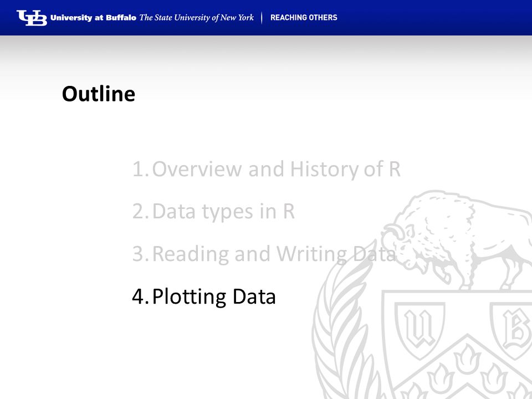Viewport: 532px width, 399px height.
Task: Click the REACHING OTHERS header label
Action: pos(304,18)
